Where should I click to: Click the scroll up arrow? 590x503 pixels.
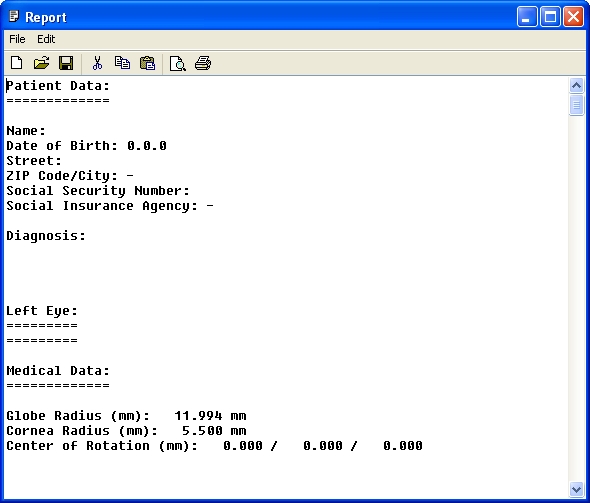pyautogui.click(x=576, y=85)
